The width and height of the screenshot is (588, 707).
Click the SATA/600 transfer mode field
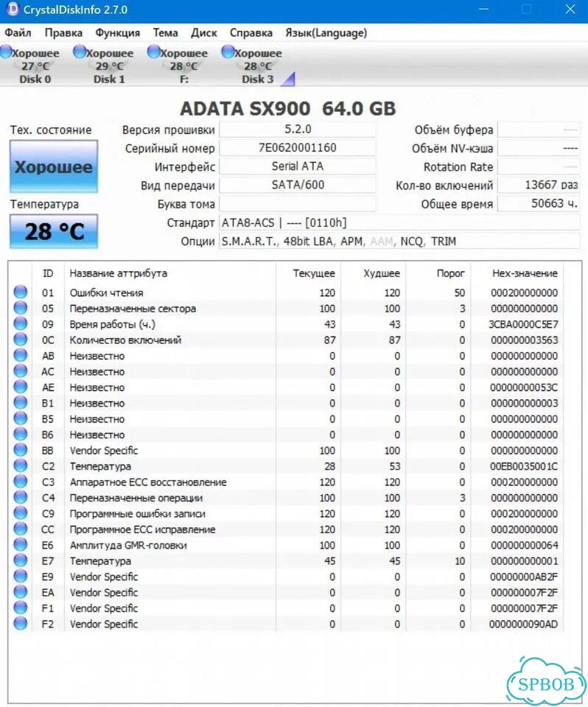(298, 185)
